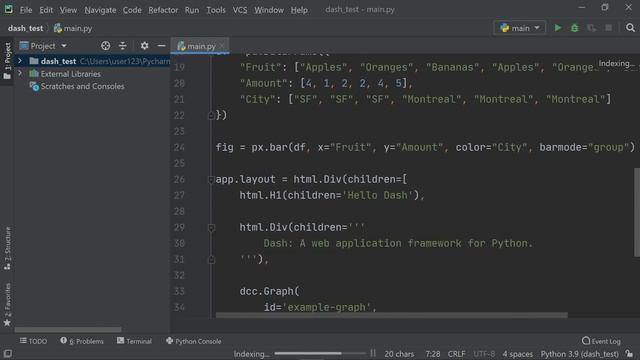Screen dimensions: 640x360
Task: Collapse app.layout block at line 26
Action: [x=211, y=180]
